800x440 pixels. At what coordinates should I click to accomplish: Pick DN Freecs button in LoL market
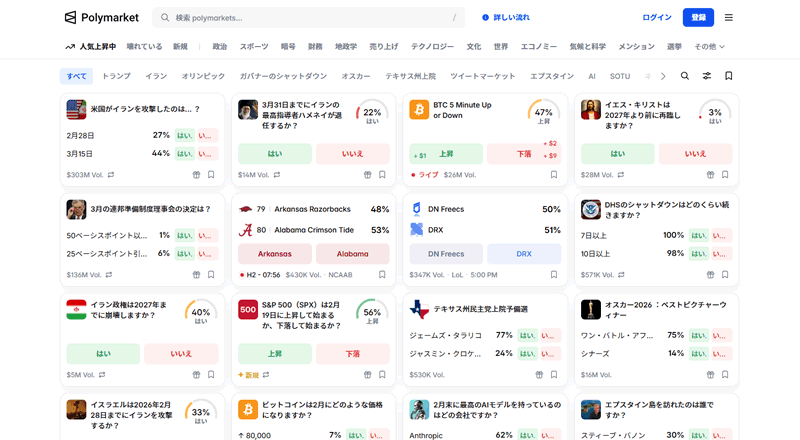point(446,254)
